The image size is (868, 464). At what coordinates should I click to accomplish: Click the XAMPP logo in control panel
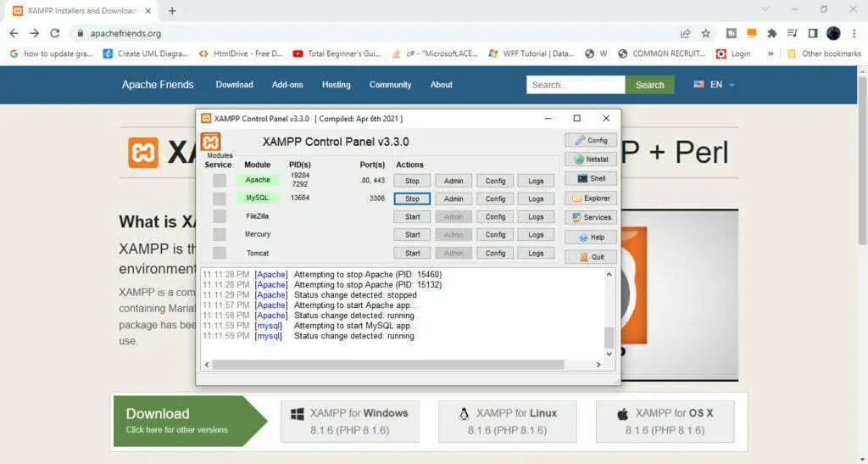tap(210, 142)
